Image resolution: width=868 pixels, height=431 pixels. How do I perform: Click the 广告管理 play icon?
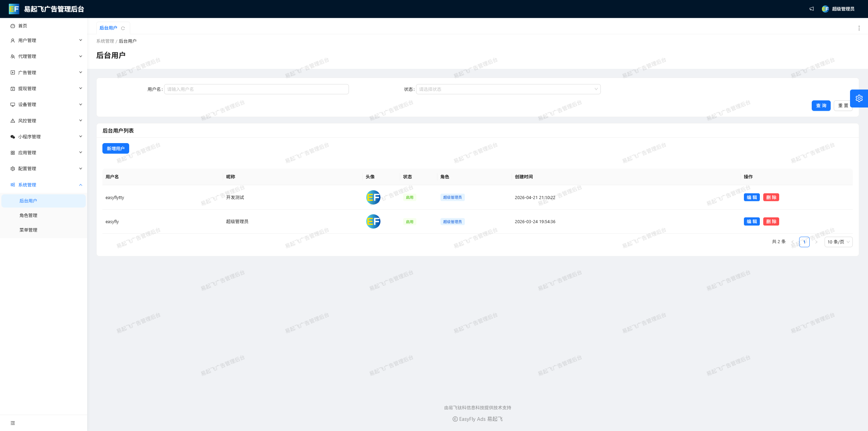pos(13,73)
